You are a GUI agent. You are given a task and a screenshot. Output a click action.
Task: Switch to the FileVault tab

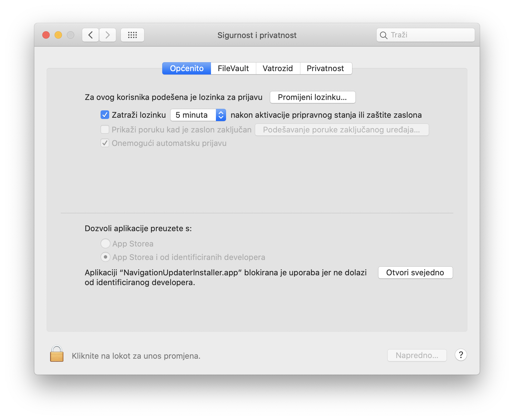pos(233,68)
